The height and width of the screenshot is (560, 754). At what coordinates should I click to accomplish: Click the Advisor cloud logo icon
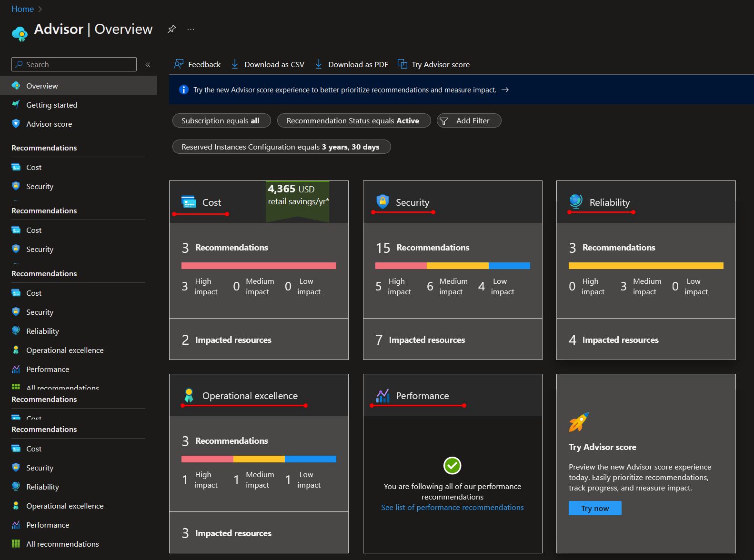tap(20, 34)
